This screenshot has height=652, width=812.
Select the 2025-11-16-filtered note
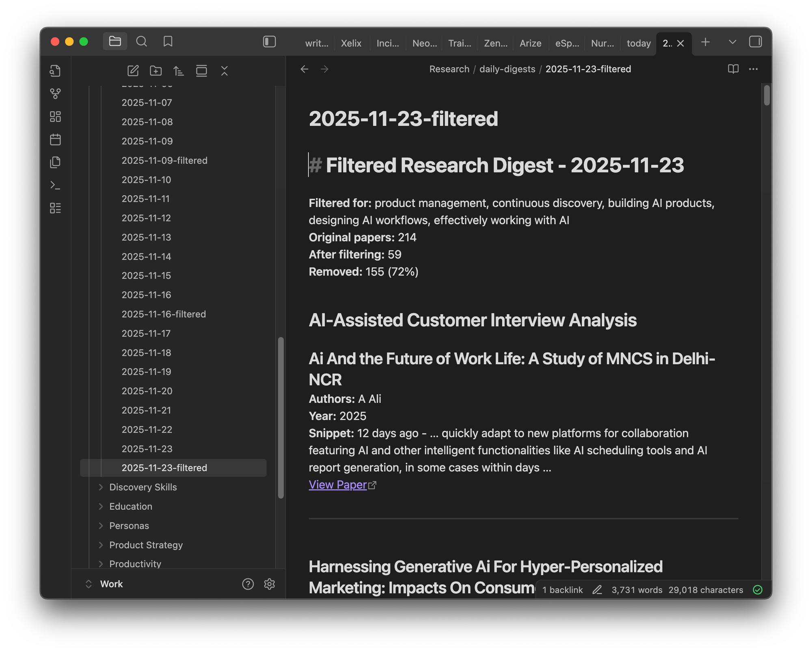click(164, 314)
